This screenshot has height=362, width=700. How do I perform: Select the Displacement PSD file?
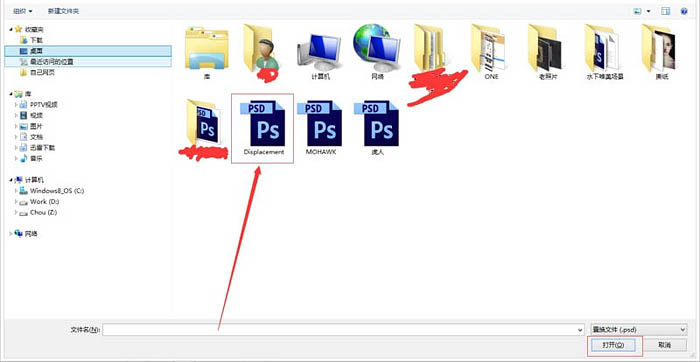(263, 128)
